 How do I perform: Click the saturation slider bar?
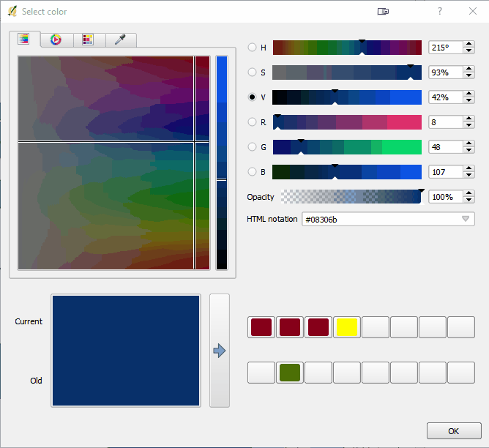pyautogui.click(x=347, y=72)
